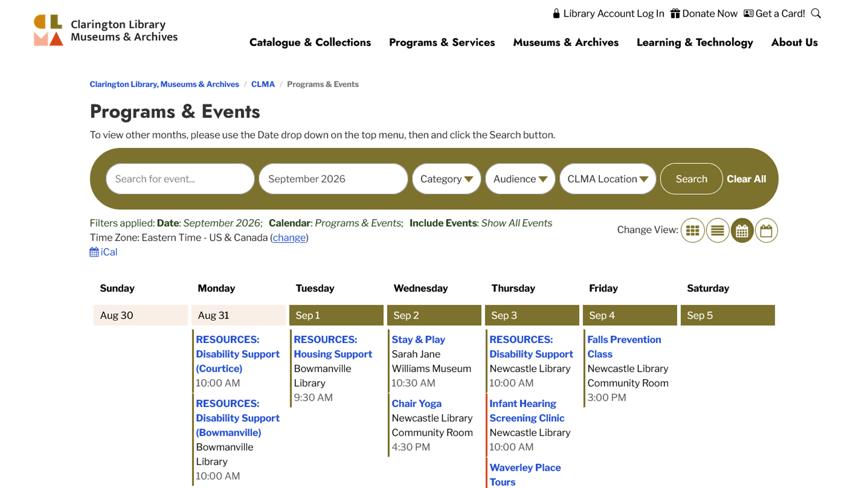Click Clear All filters
This screenshot has width=868, height=488.
[x=746, y=179]
